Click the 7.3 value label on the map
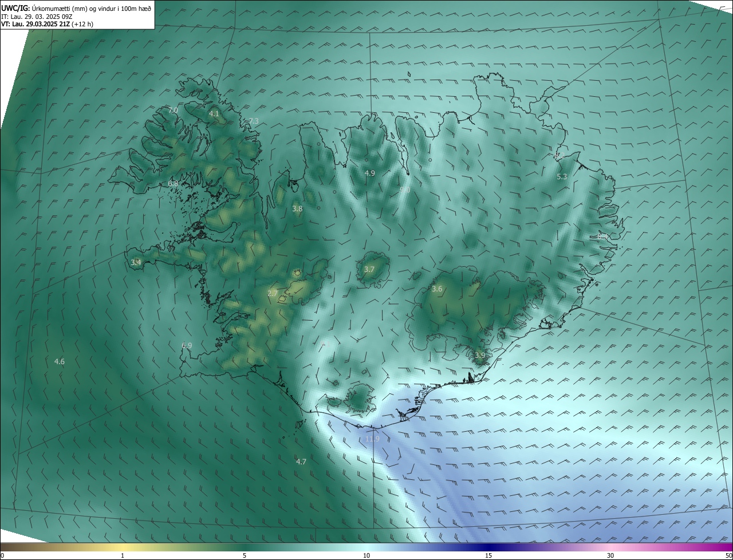 (254, 121)
